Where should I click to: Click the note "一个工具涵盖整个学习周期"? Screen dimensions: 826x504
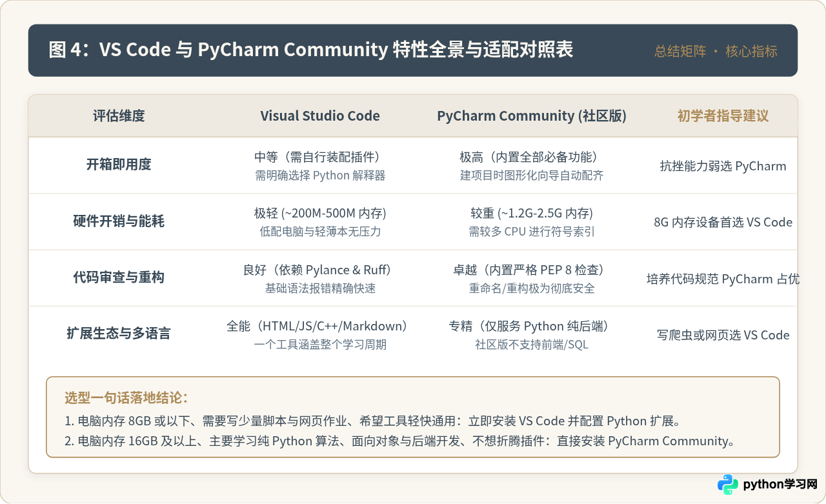tap(320, 345)
